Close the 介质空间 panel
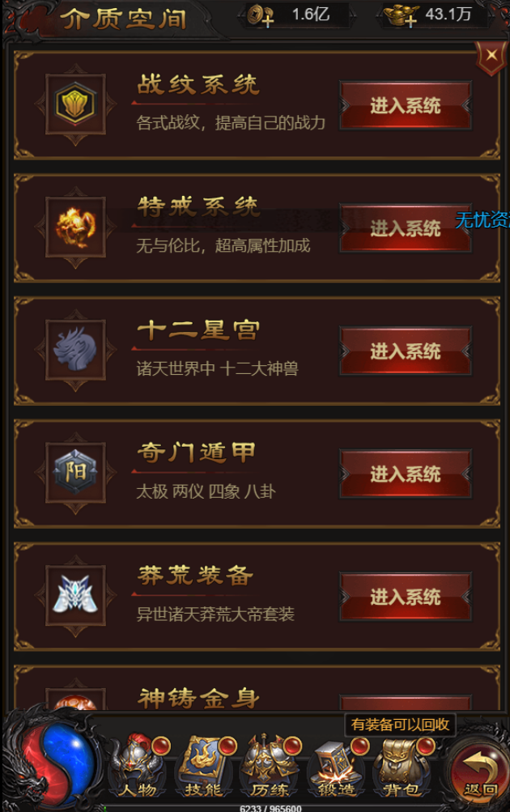This screenshot has height=812, width=510. pos(491,56)
